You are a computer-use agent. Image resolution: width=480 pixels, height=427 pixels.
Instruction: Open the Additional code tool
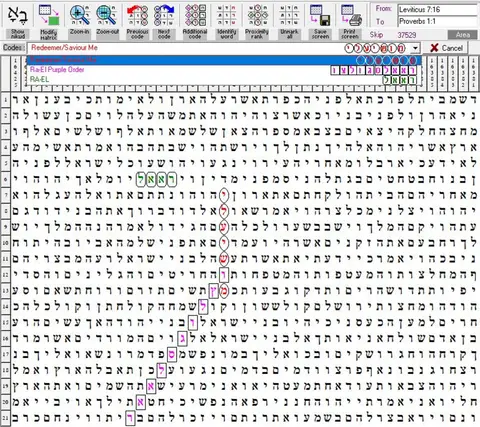coord(195,15)
